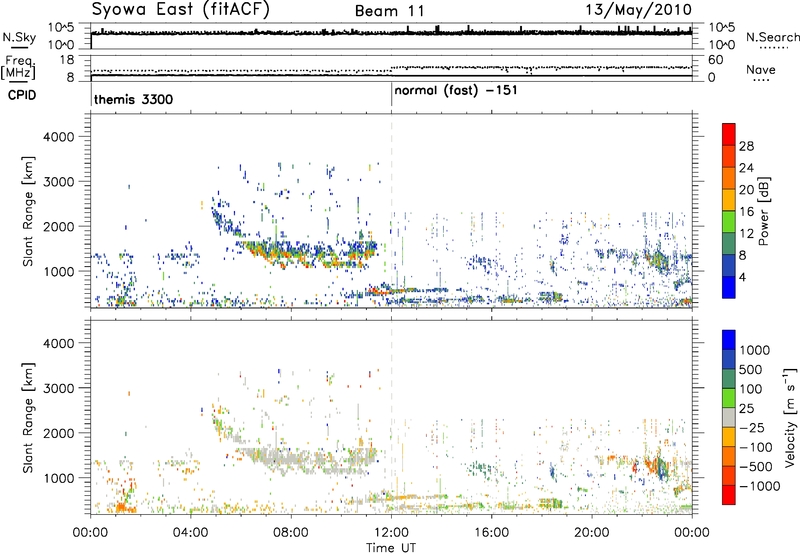Pick the red bottom segment of Velocity color bar
The width and height of the screenshot is (800, 554).
click(729, 494)
